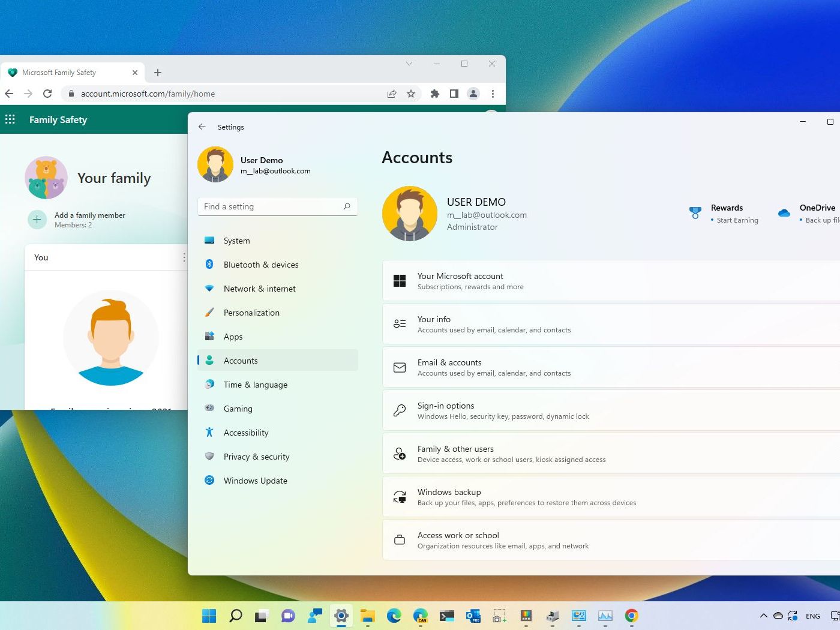840x630 pixels.
Task: Open Snipping Tool on taskbar
Action: click(499, 616)
